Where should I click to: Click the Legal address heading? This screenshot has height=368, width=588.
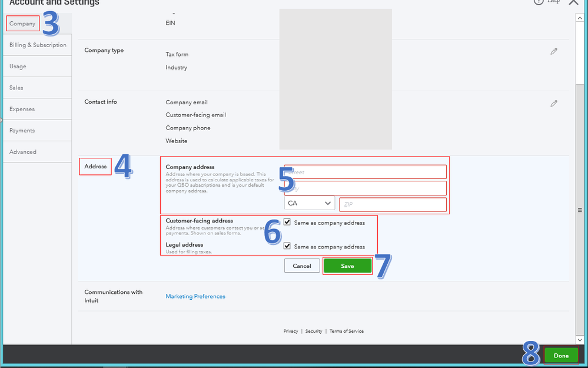[x=184, y=244]
